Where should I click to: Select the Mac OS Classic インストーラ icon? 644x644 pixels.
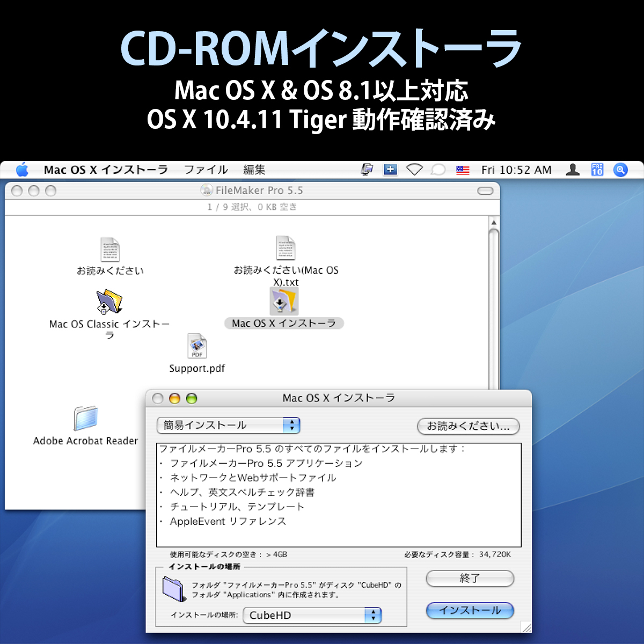pos(109,302)
